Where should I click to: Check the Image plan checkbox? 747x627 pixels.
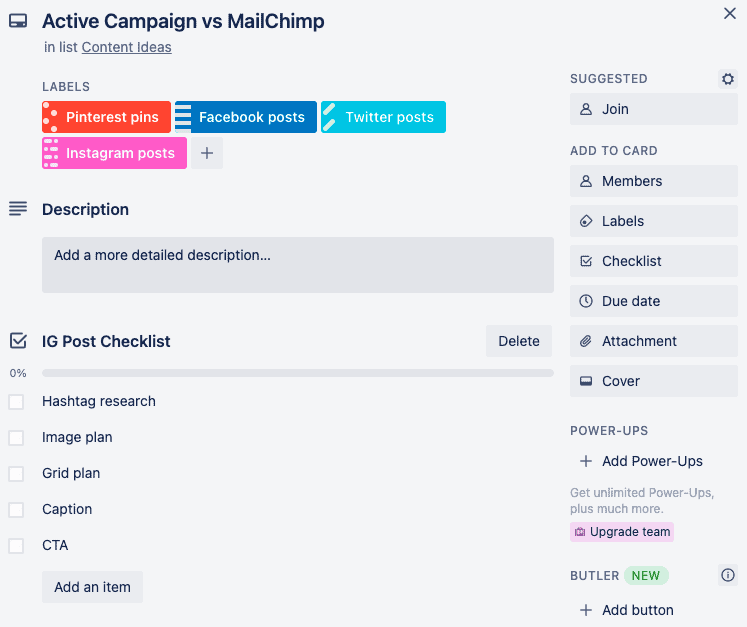pos(16,437)
